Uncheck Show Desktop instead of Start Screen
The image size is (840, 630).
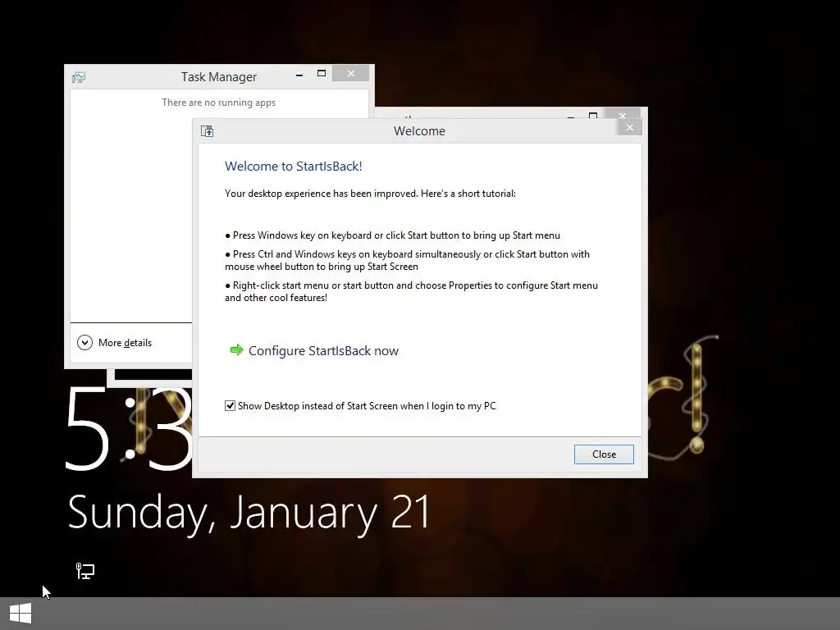[230, 405]
